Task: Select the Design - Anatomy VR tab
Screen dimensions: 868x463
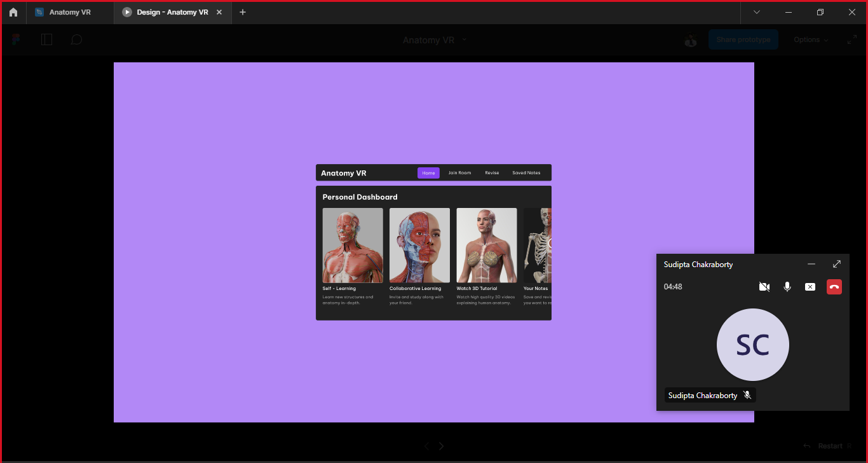Action: point(172,12)
